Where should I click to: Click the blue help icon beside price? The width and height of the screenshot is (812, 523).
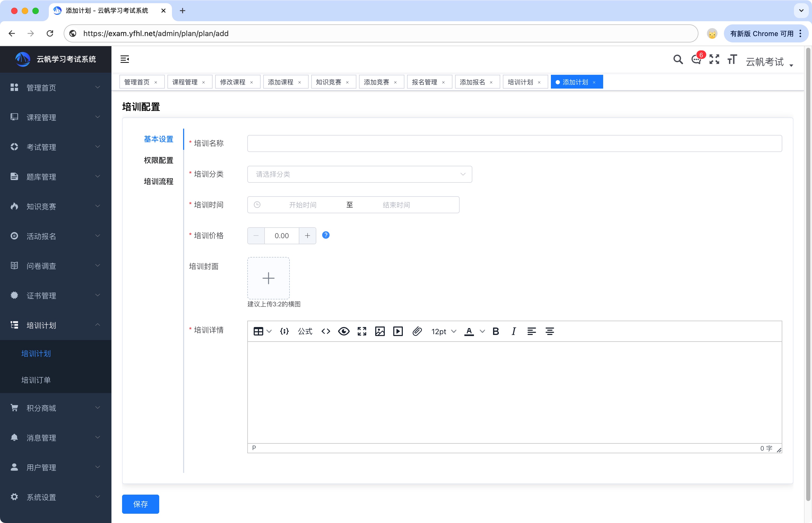tap(326, 235)
